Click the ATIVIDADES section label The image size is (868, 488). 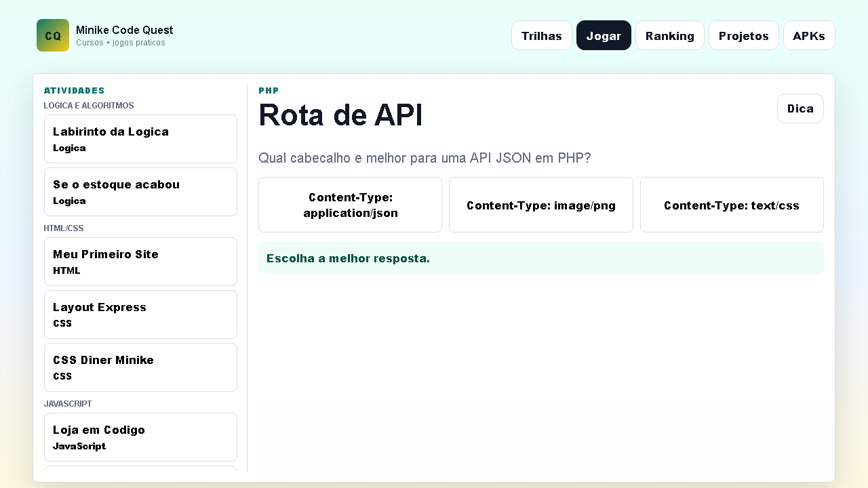coord(75,90)
